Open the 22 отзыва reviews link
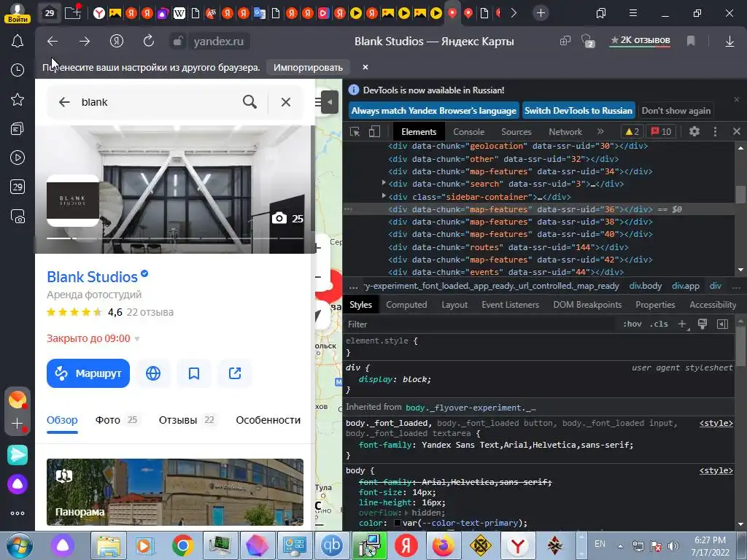 point(150,312)
